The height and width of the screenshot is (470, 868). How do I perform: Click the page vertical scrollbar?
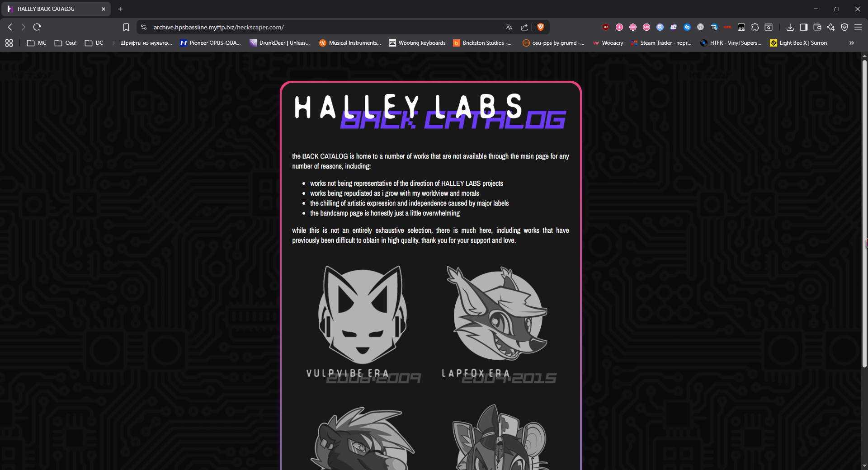coord(864,212)
